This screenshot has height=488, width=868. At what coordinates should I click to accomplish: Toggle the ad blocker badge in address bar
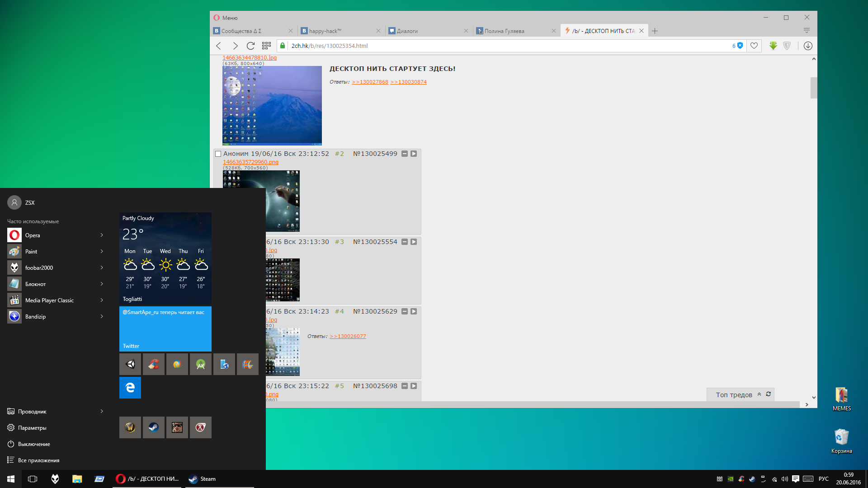[x=738, y=46]
